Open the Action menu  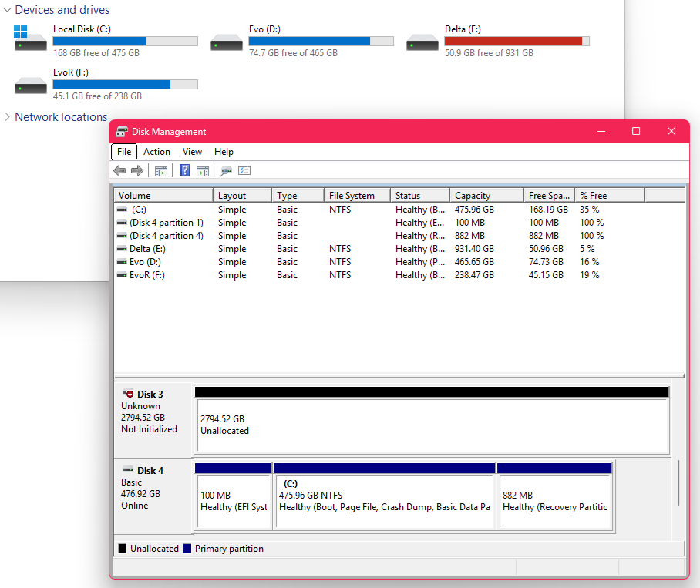(156, 152)
